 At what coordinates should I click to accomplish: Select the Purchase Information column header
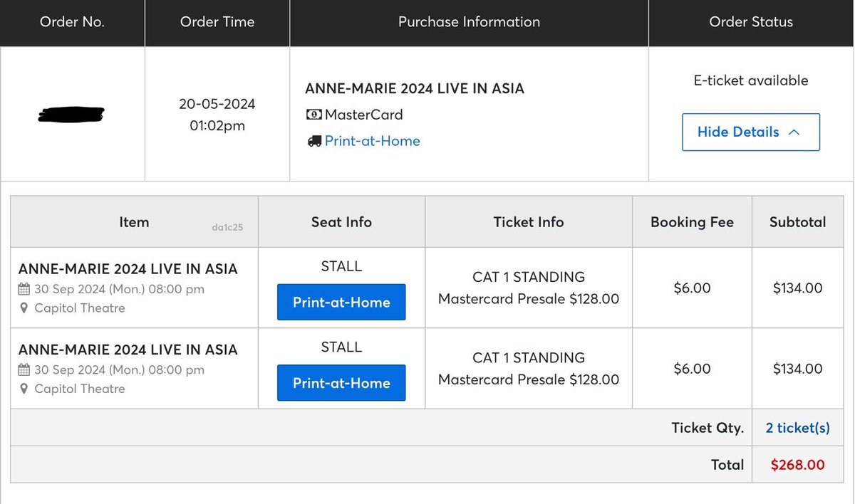[469, 22]
